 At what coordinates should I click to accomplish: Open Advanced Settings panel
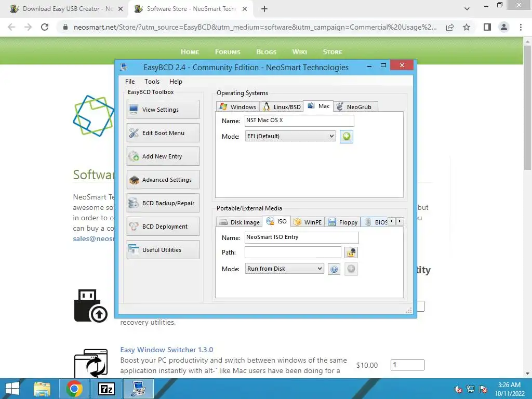pyautogui.click(x=163, y=180)
